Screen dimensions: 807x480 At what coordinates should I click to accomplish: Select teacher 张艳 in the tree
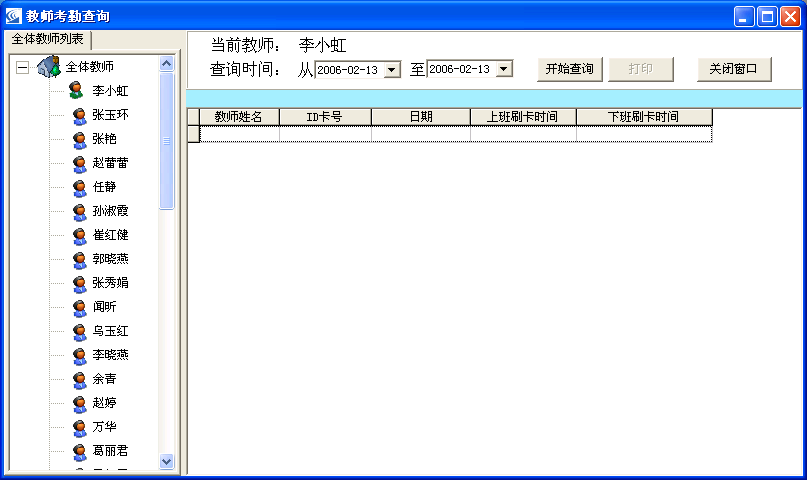(x=104, y=139)
